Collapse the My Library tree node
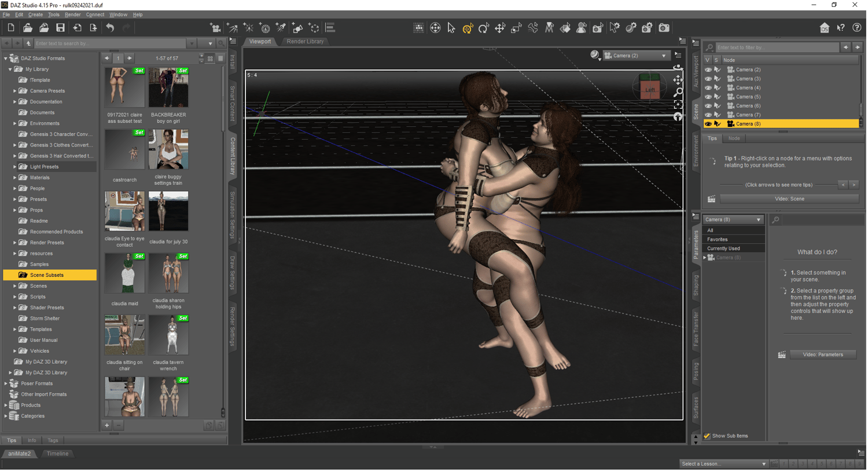 point(10,70)
